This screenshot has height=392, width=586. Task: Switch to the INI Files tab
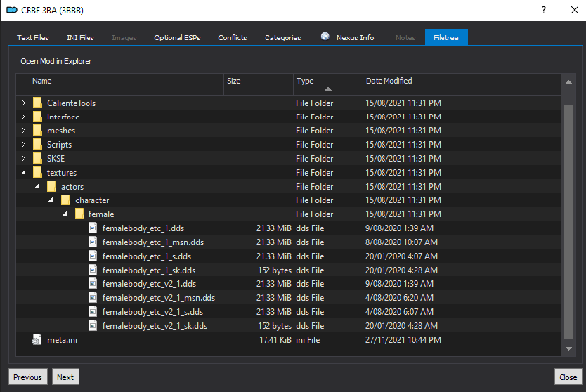coord(80,37)
